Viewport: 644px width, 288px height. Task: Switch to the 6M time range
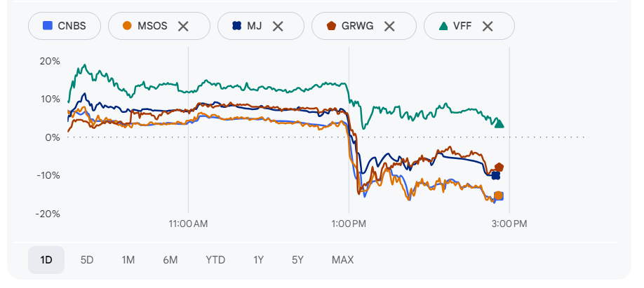[x=170, y=260]
